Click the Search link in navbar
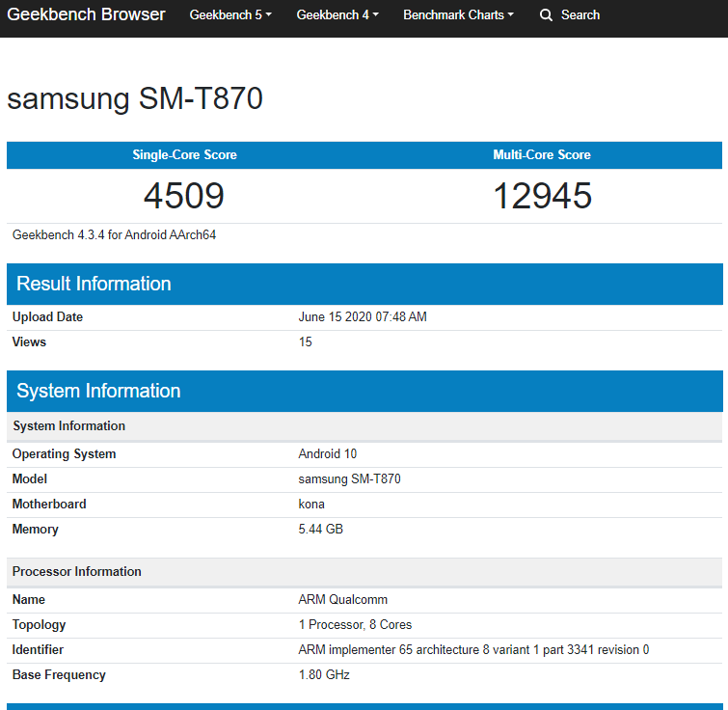This screenshot has width=728, height=710. (x=580, y=14)
